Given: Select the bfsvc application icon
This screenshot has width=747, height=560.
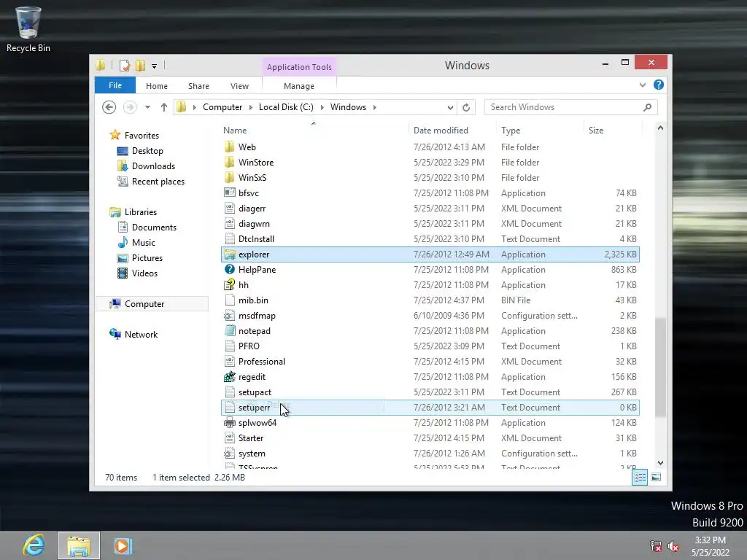Looking at the screenshot, I should pos(230,192).
